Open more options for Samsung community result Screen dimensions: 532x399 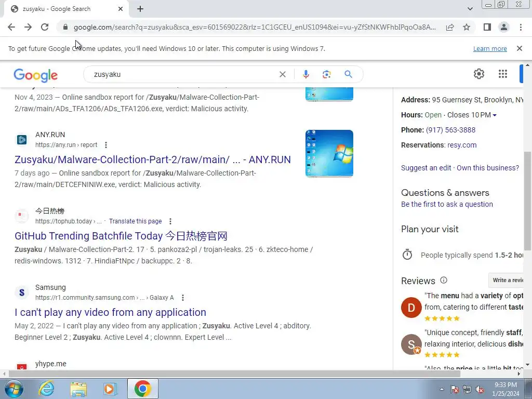(x=183, y=298)
